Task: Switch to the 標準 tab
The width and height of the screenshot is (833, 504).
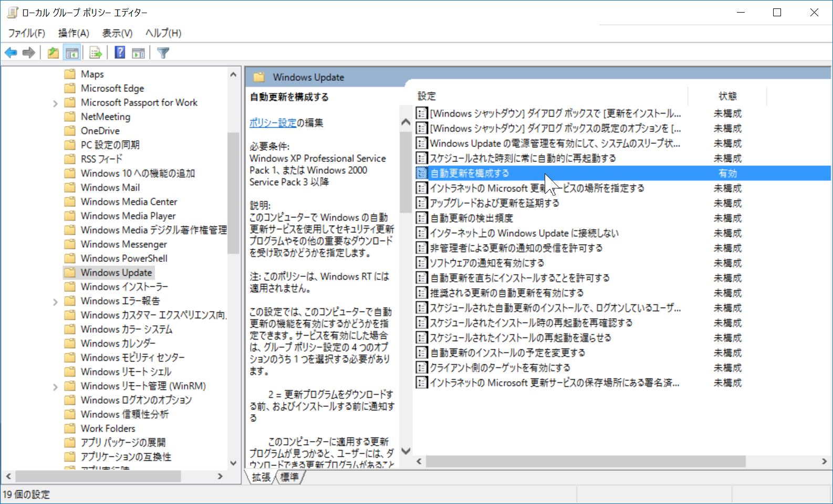Action: tap(289, 477)
